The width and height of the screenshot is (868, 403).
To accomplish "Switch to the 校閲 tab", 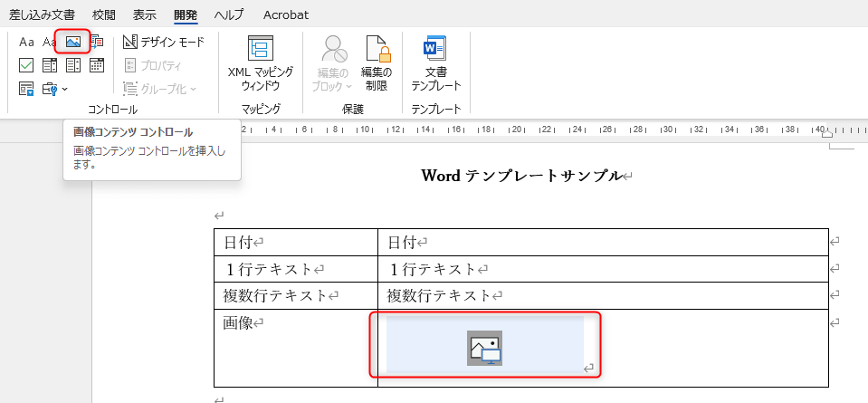I will pyautogui.click(x=105, y=15).
